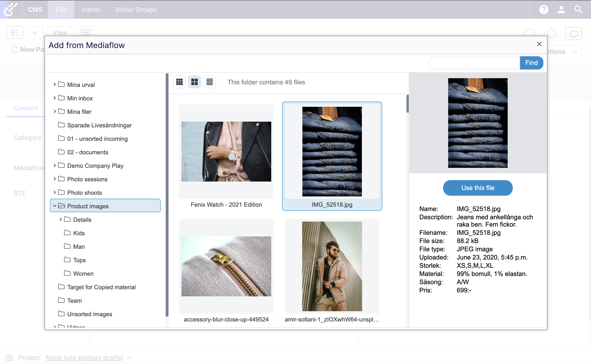Open the user profile icon
The width and height of the screenshot is (591, 364).
point(561,10)
